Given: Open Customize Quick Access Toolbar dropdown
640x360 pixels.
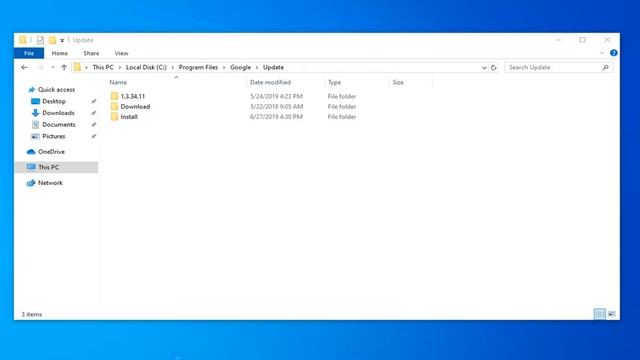Looking at the screenshot, I should tap(62, 40).
